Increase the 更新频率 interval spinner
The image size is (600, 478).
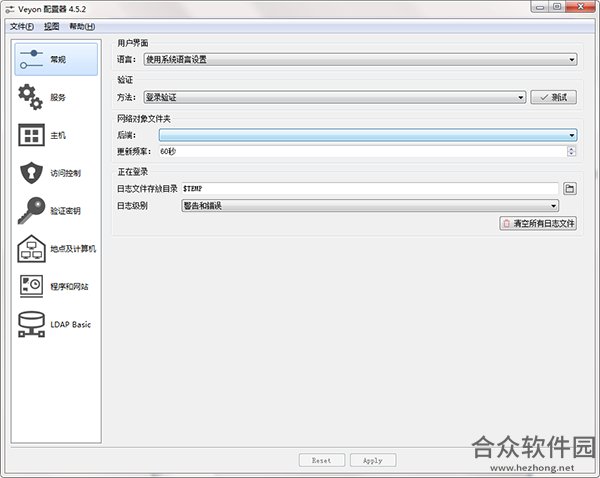coord(571,148)
